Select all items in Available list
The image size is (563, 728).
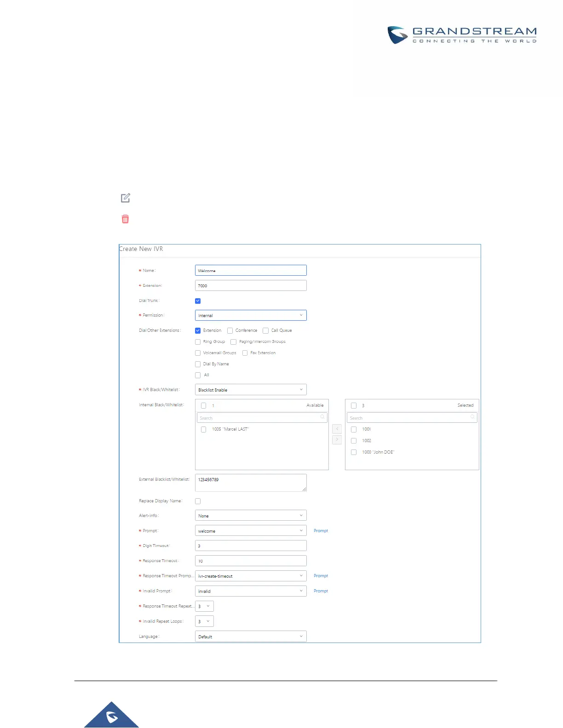pyautogui.click(x=203, y=406)
